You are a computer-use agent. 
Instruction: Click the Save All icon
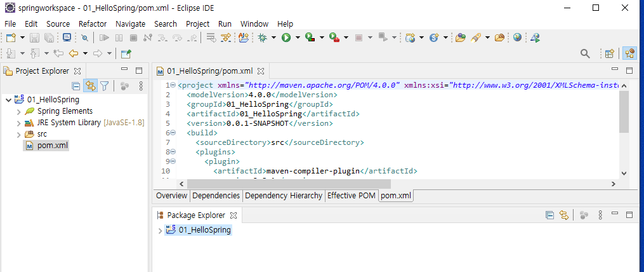[x=49, y=38]
